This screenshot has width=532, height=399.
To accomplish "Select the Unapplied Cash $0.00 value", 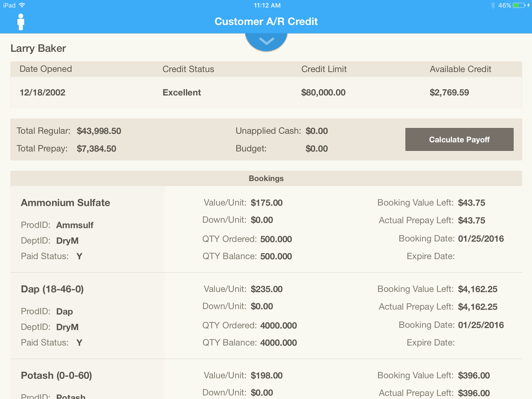I will coord(317,131).
